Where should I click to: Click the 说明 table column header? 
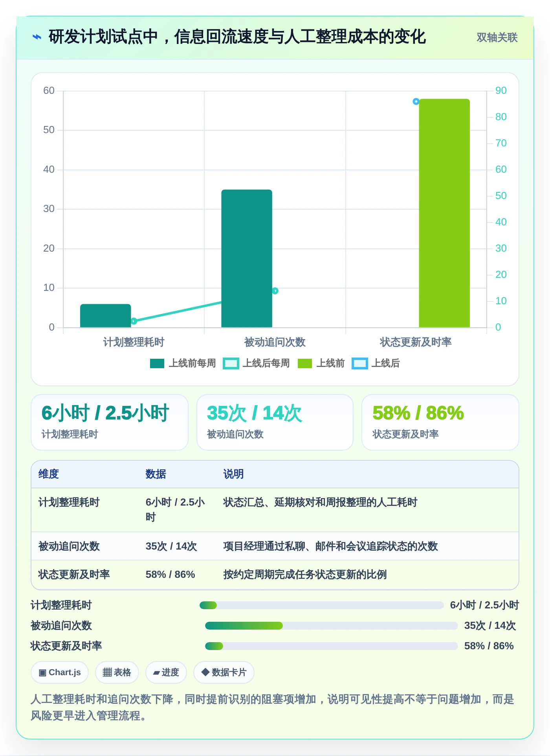pyautogui.click(x=234, y=474)
